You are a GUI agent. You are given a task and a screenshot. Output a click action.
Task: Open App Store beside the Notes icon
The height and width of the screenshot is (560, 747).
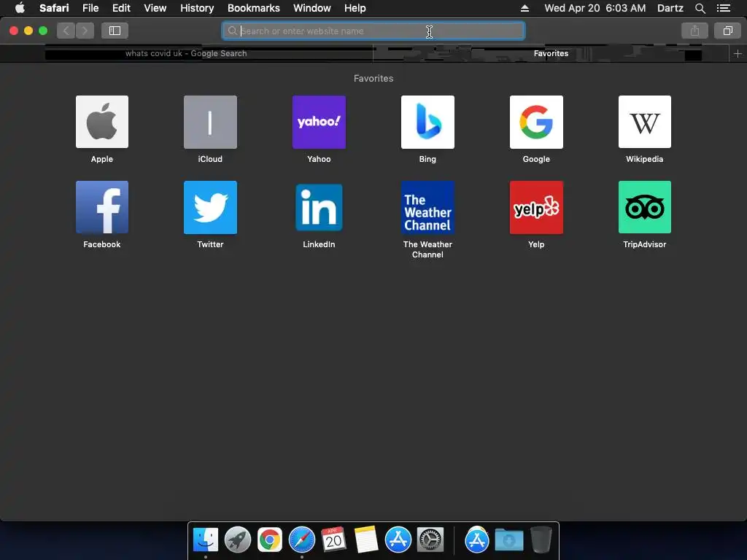pos(398,540)
